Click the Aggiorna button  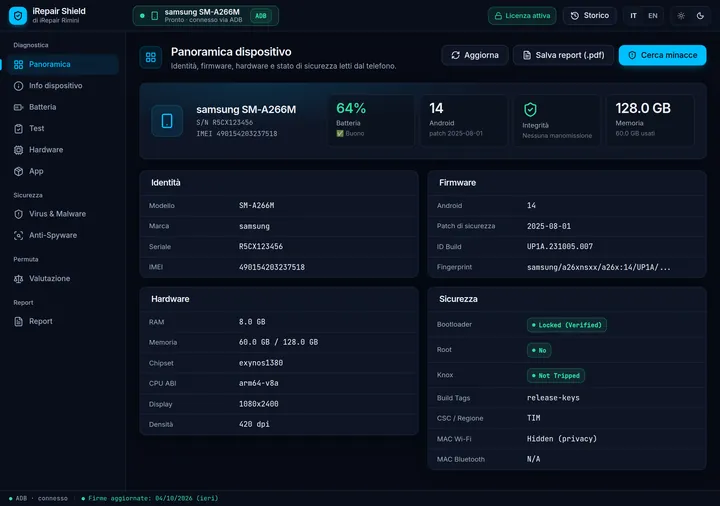pos(475,55)
